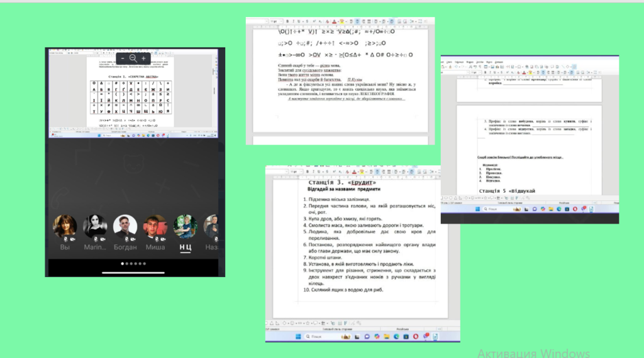Click the magnifier reset-zoom icon on shared screen
This screenshot has width=644, height=358.
point(133,58)
